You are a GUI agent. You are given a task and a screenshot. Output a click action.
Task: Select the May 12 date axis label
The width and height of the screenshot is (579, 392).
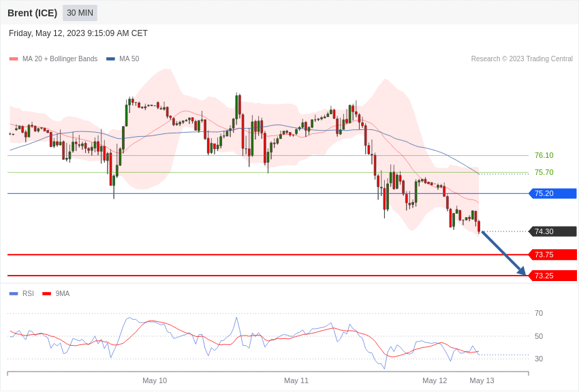click(x=435, y=380)
